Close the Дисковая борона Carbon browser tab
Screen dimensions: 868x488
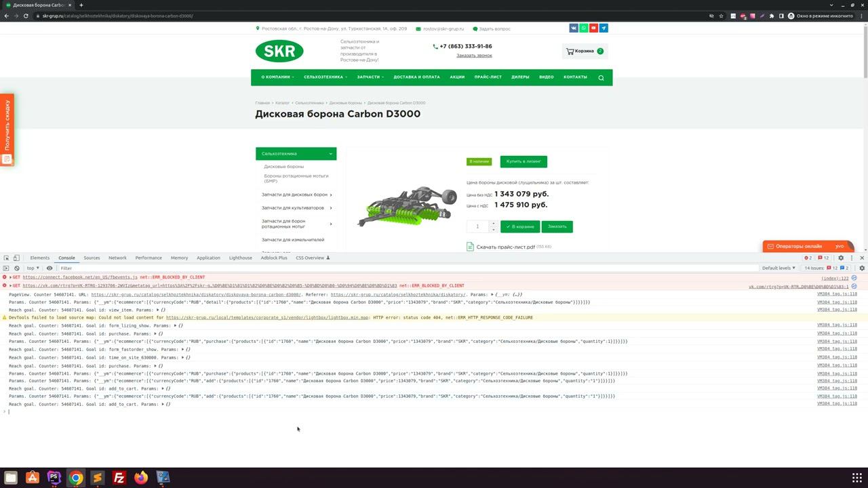tap(70, 5)
